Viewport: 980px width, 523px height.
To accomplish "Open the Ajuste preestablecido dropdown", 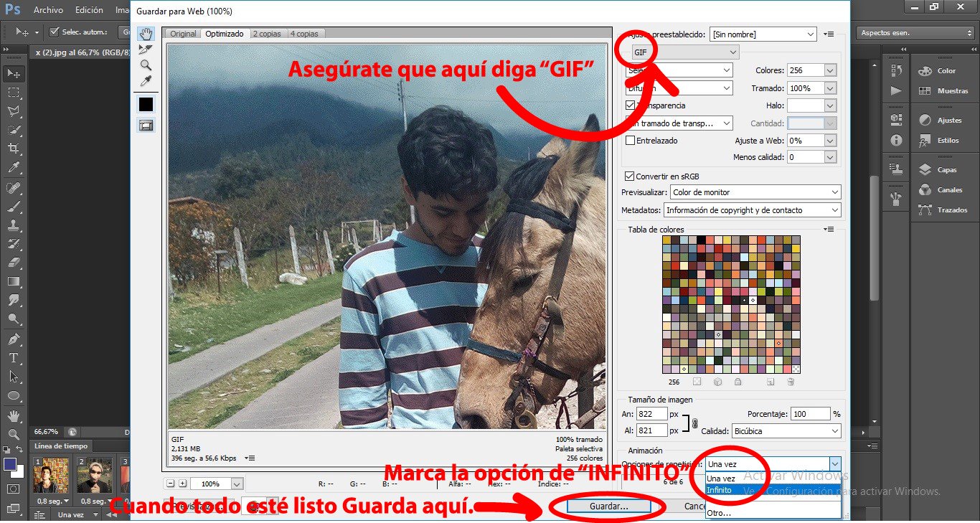I will pos(763,34).
